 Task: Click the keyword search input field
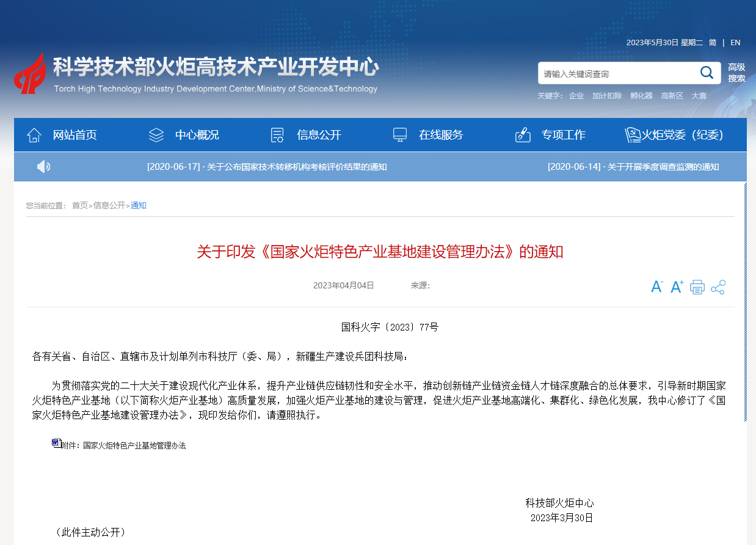617,73
